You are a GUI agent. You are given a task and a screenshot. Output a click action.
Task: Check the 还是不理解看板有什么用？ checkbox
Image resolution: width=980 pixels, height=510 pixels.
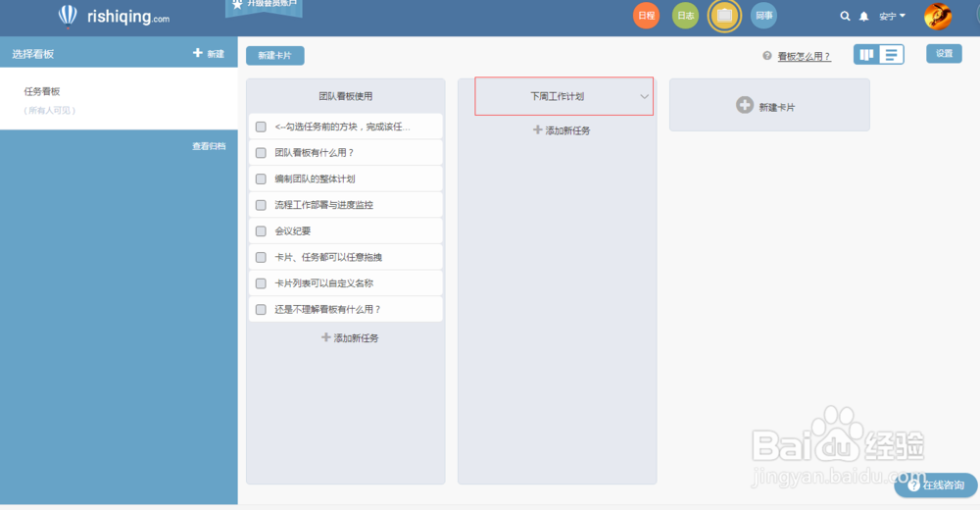pos(262,310)
